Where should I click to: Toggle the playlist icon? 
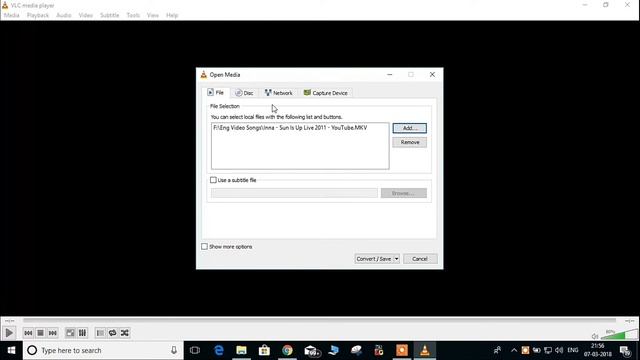[x=100, y=333]
